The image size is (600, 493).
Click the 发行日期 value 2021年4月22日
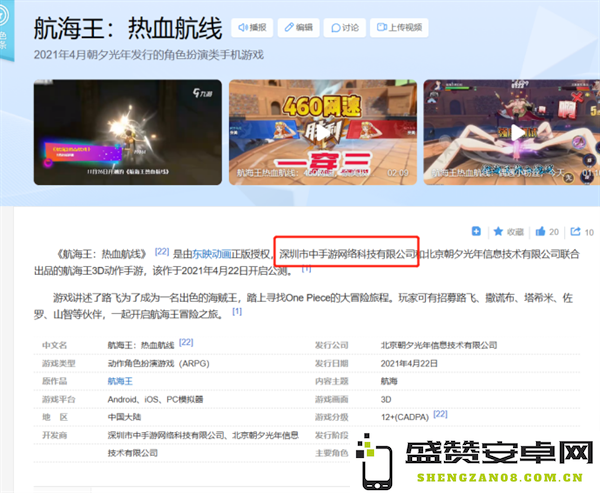(x=409, y=363)
